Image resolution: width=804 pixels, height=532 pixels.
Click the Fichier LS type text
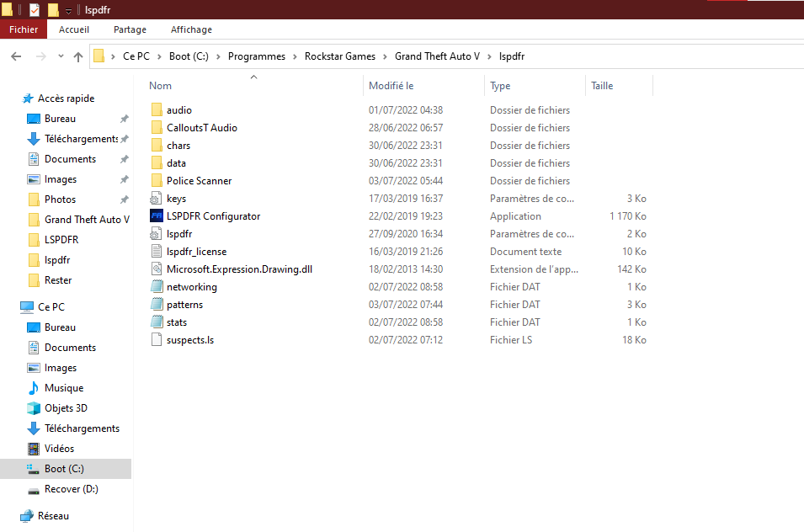click(x=511, y=340)
